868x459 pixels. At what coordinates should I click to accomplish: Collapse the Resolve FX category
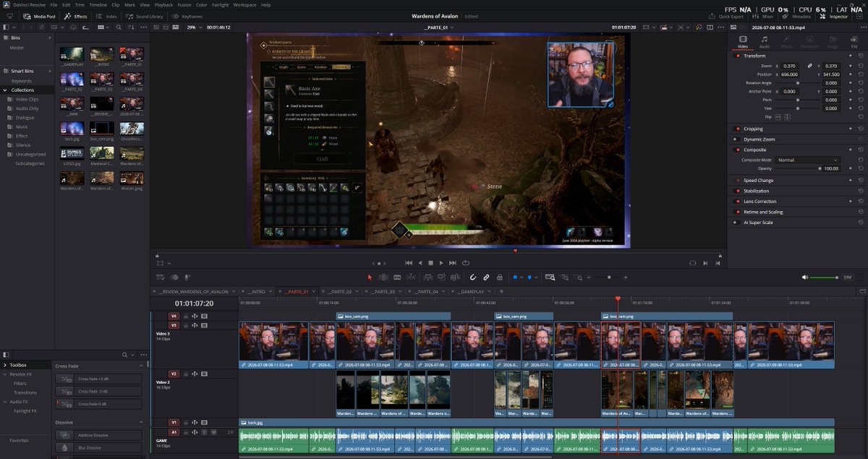pyautogui.click(x=5, y=374)
